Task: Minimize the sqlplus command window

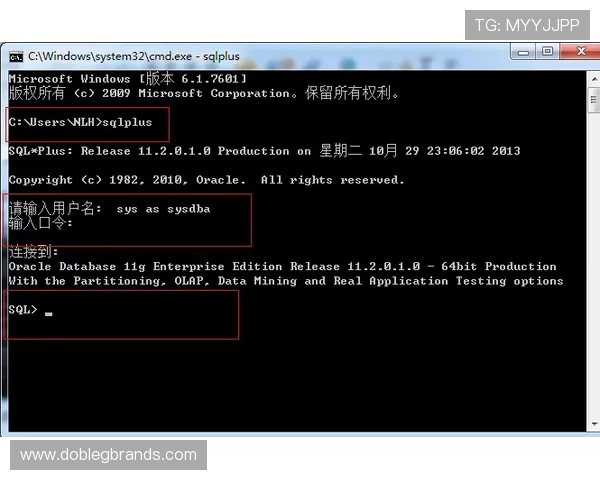Action: [x=525, y=52]
